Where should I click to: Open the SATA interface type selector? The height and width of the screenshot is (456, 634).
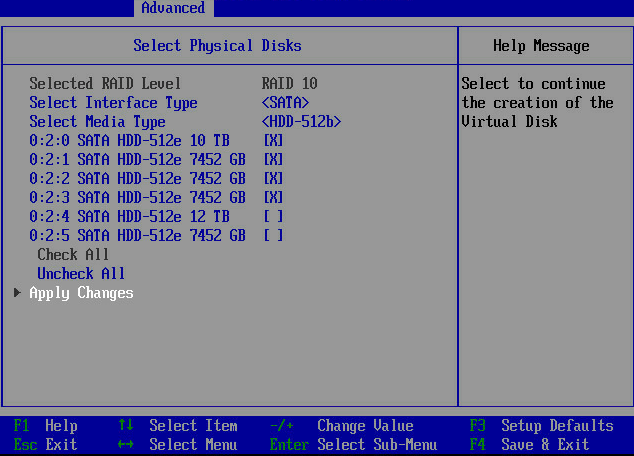[285, 102]
